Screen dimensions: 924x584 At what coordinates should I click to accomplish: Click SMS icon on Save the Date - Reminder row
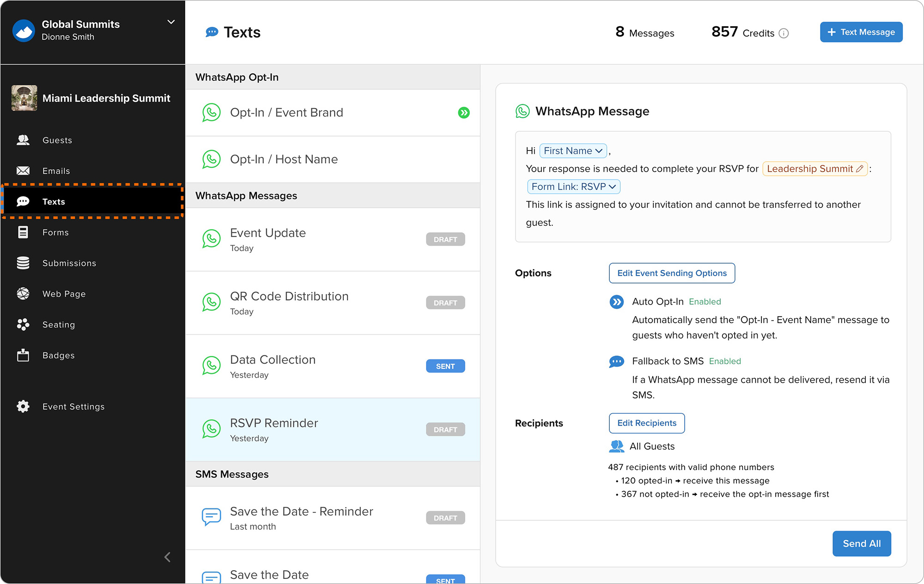(x=212, y=517)
